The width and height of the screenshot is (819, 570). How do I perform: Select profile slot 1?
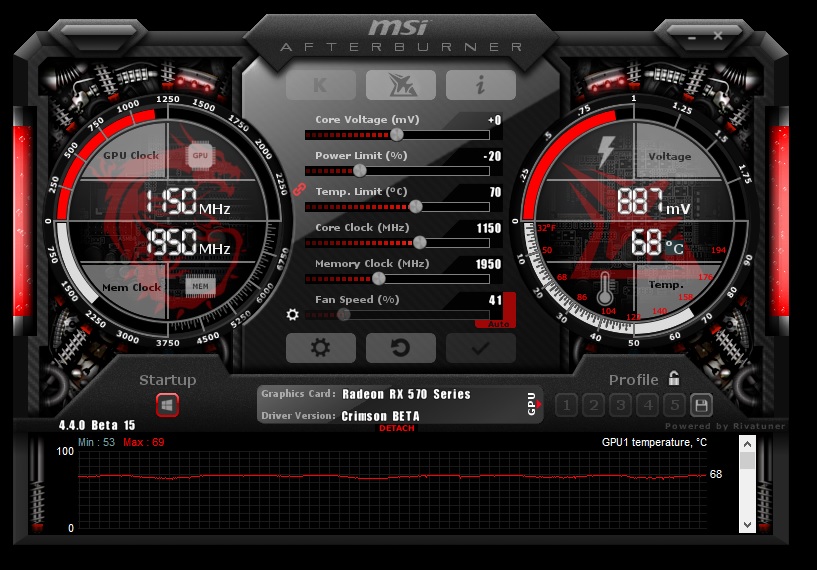click(566, 405)
